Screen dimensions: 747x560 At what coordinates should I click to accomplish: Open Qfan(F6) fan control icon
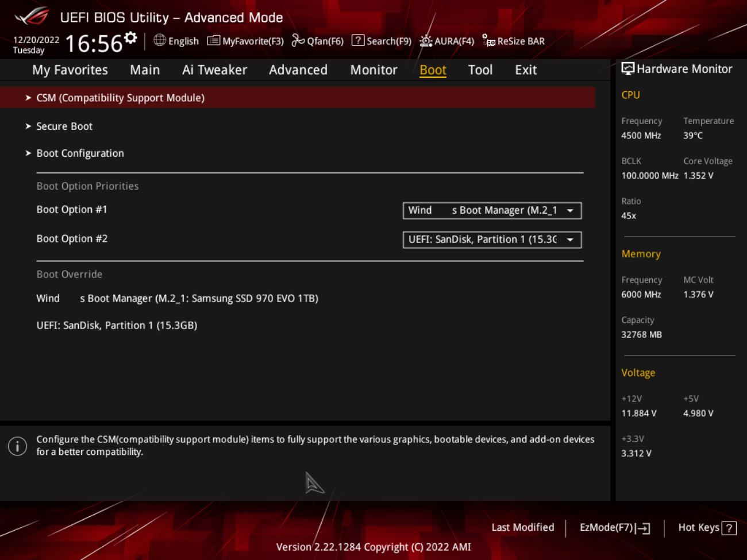click(x=298, y=40)
